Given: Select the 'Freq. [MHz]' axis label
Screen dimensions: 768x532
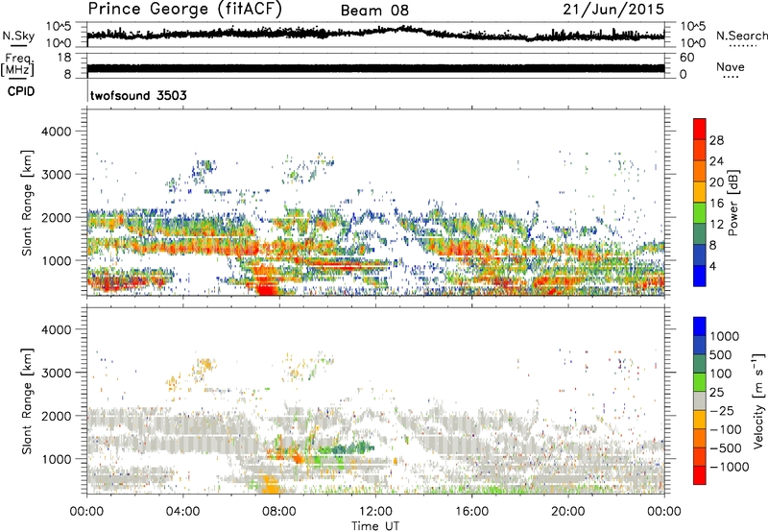Looking at the screenshot, I should click(x=18, y=65).
